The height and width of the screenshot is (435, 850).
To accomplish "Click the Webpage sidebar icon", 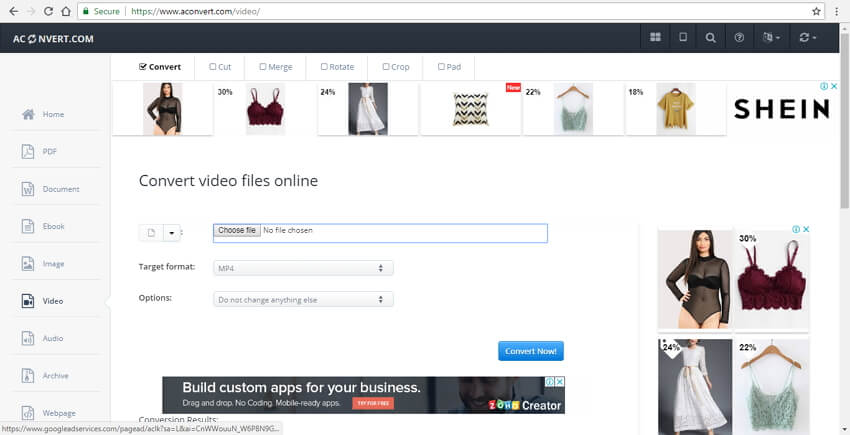I will coord(28,413).
